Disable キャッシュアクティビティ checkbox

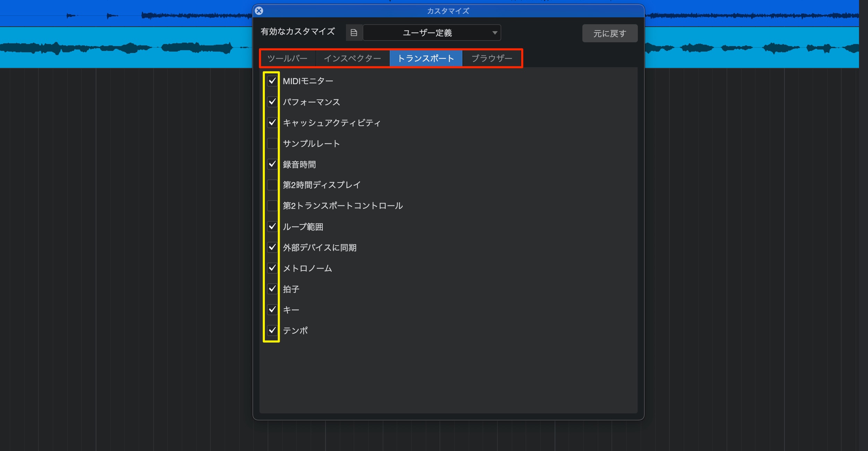pyautogui.click(x=272, y=123)
